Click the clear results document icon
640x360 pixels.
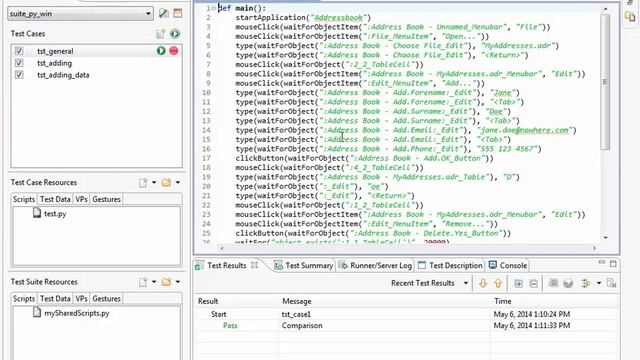611,283
